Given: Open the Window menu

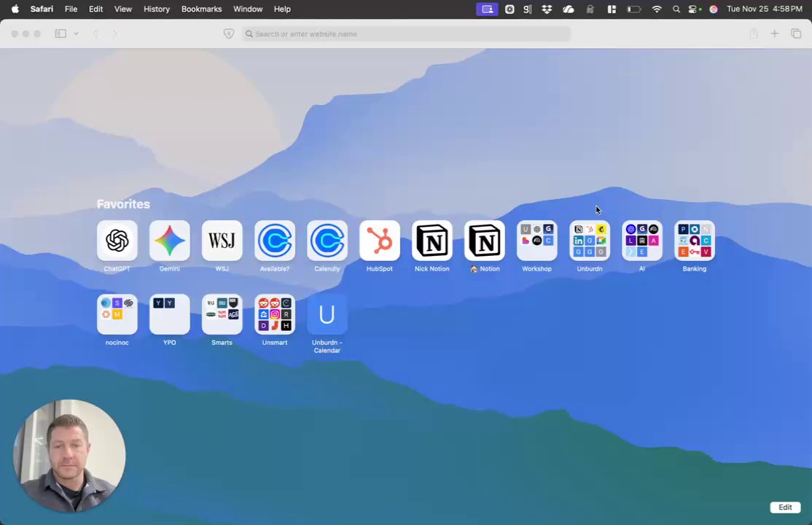Looking at the screenshot, I should [248, 9].
